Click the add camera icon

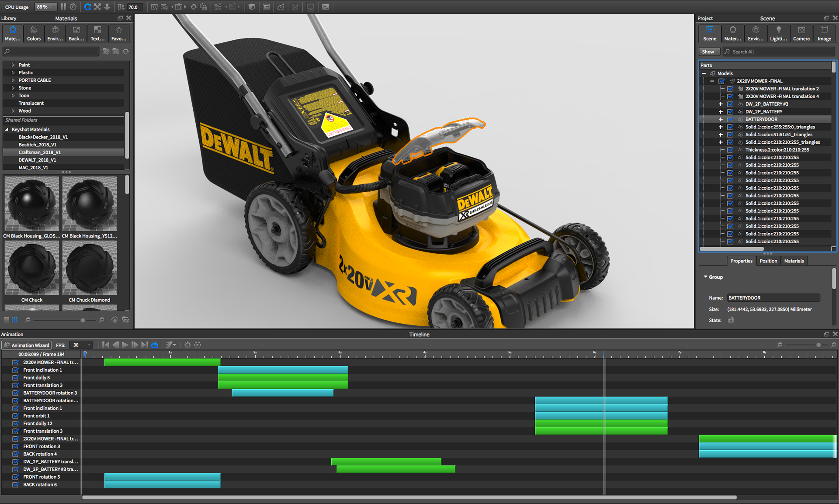coord(154,7)
